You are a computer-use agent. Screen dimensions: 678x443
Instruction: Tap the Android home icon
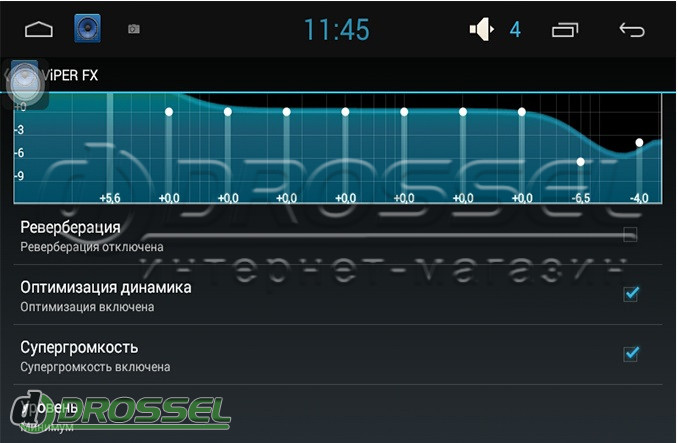tap(39, 30)
